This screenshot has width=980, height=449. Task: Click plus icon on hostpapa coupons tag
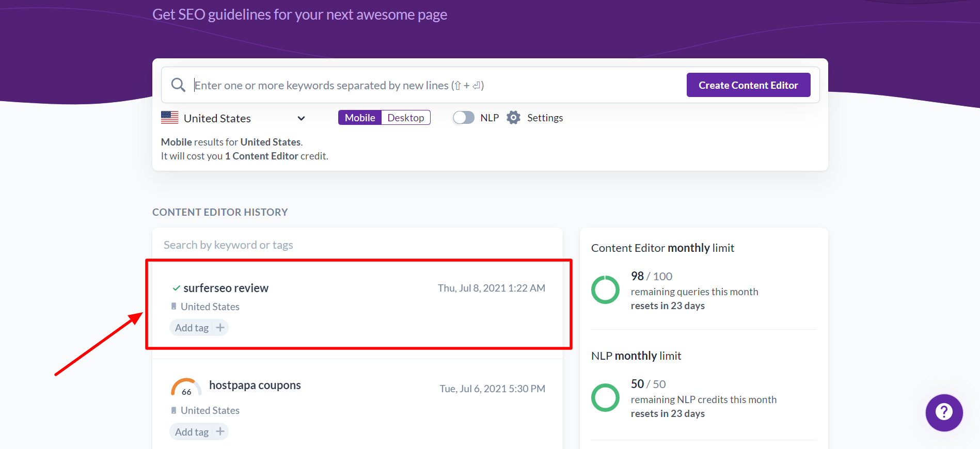click(220, 431)
